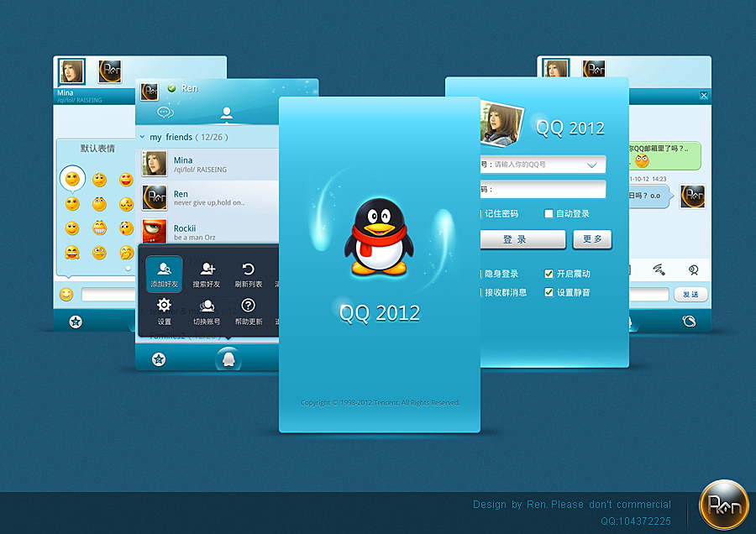Tap the penguin icon in bottom bar

tap(228, 359)
